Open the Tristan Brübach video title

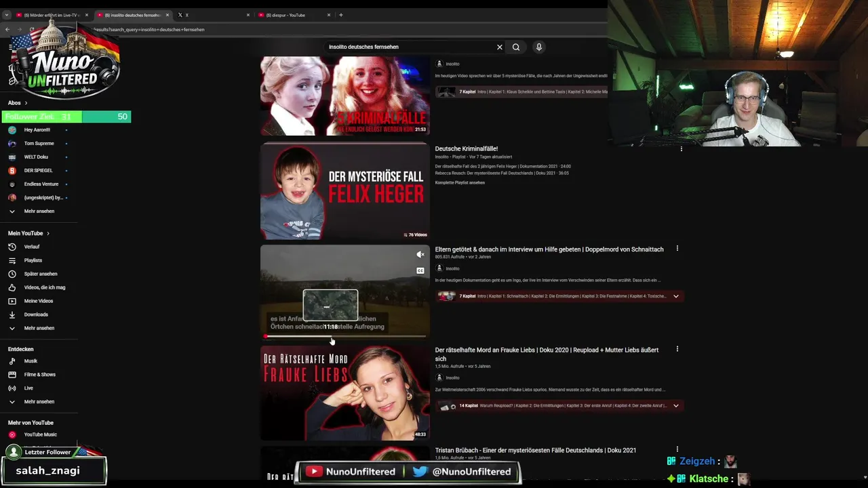(x=536, y=450)
